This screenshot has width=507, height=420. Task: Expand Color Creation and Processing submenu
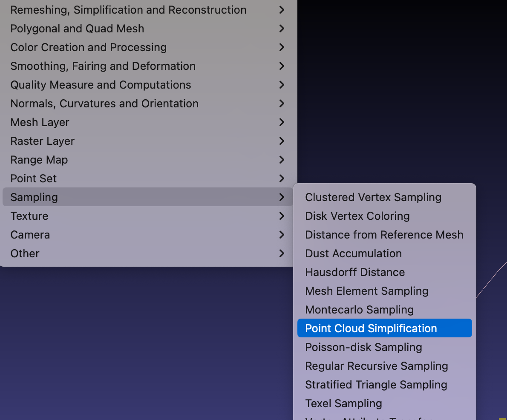88,47
